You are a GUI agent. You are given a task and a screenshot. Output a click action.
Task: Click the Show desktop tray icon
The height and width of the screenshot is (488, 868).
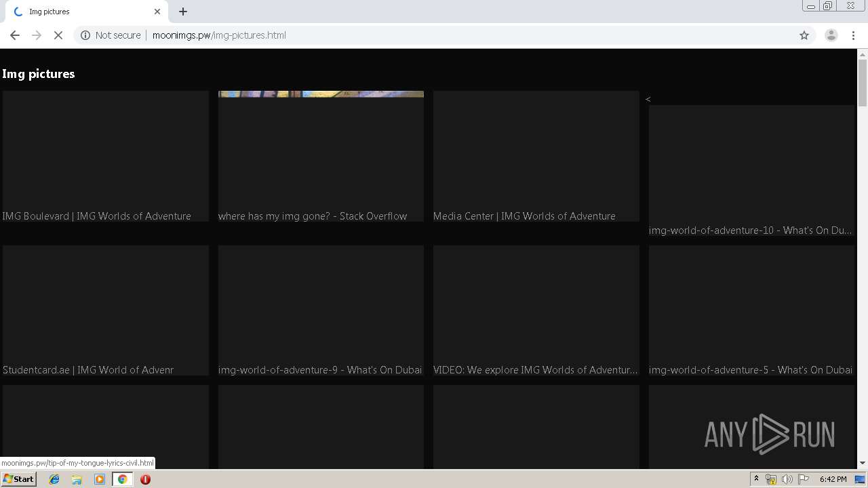pyautogui.click(x=860, y=479)
